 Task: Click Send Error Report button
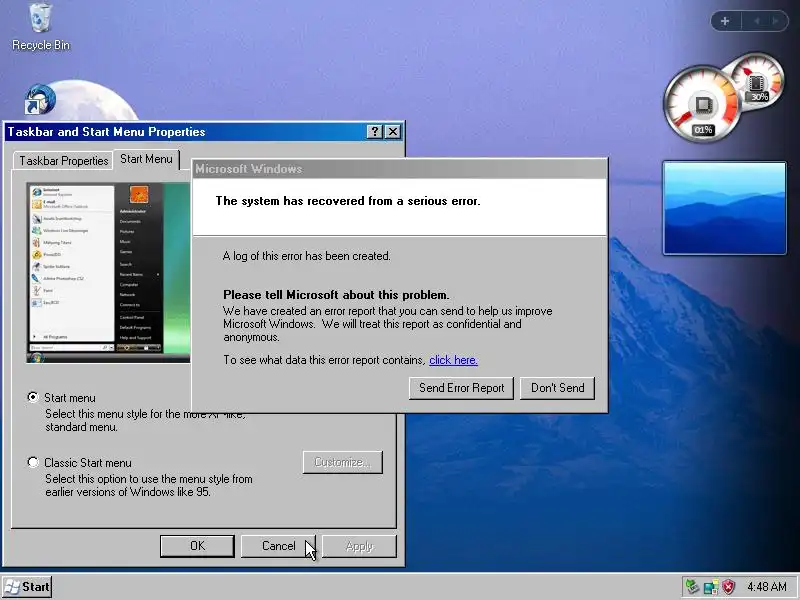[x=461, y=388]
